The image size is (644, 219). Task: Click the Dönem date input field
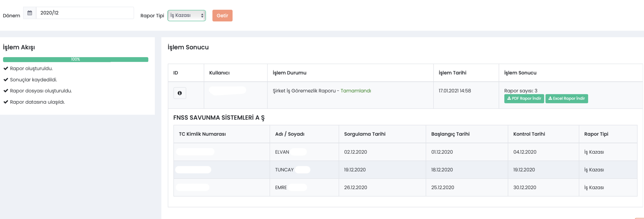(85, 13)
